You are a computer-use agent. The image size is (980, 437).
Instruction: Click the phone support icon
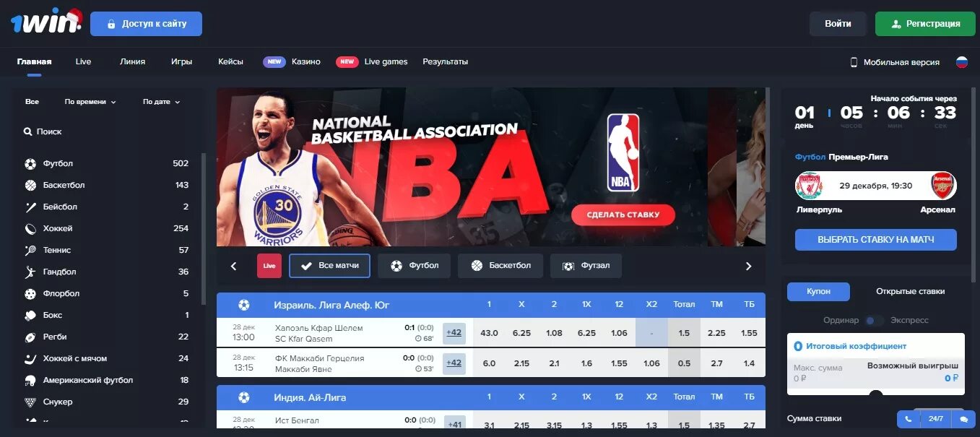[x=907, y=419]
